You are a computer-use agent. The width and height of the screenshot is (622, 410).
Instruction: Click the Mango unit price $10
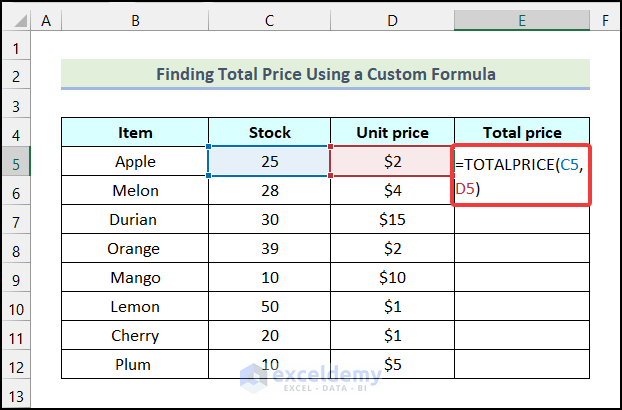click(392, 277)
